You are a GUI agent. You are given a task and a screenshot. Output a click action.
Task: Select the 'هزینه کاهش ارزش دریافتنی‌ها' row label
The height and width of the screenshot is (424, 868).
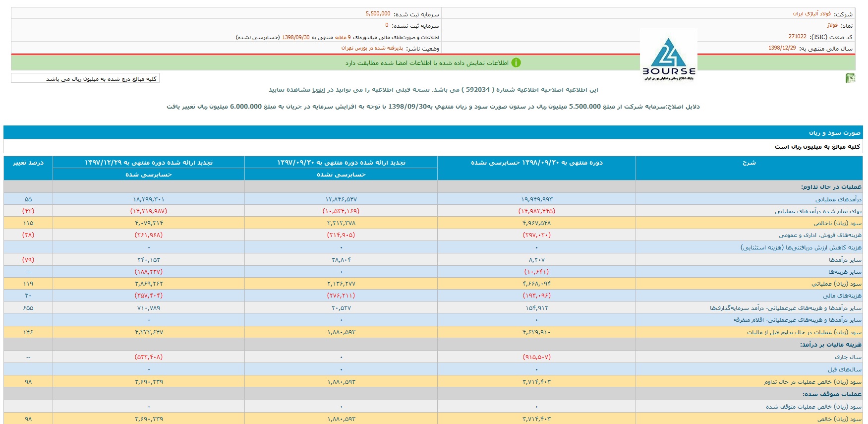click(x=801, y=247)
